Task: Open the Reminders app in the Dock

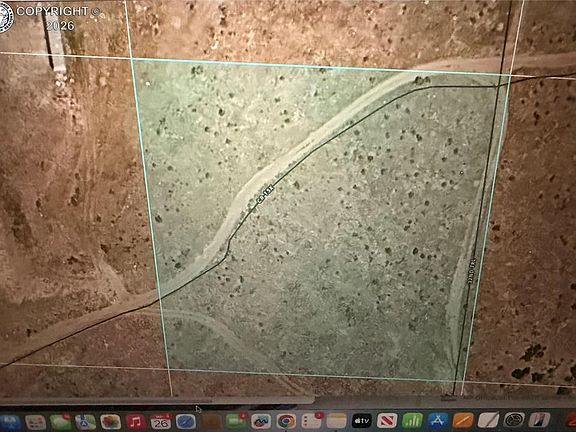Action: (x=312, y=421)
